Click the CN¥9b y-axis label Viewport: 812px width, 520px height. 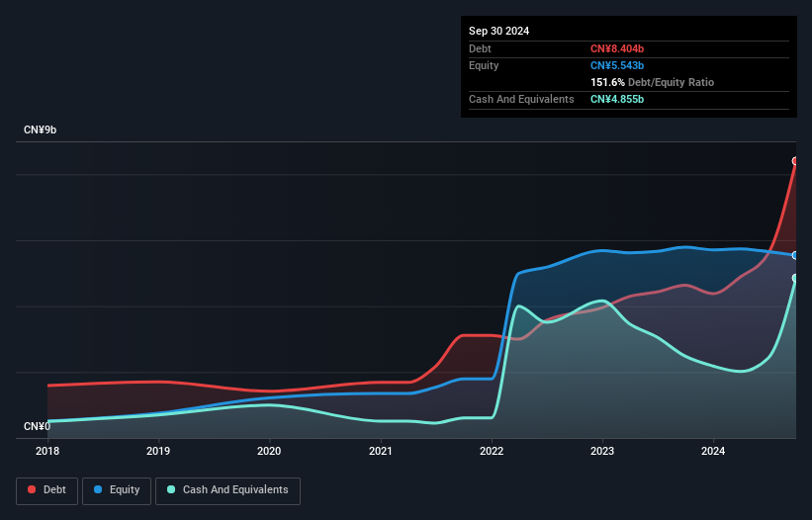(40, 130)
